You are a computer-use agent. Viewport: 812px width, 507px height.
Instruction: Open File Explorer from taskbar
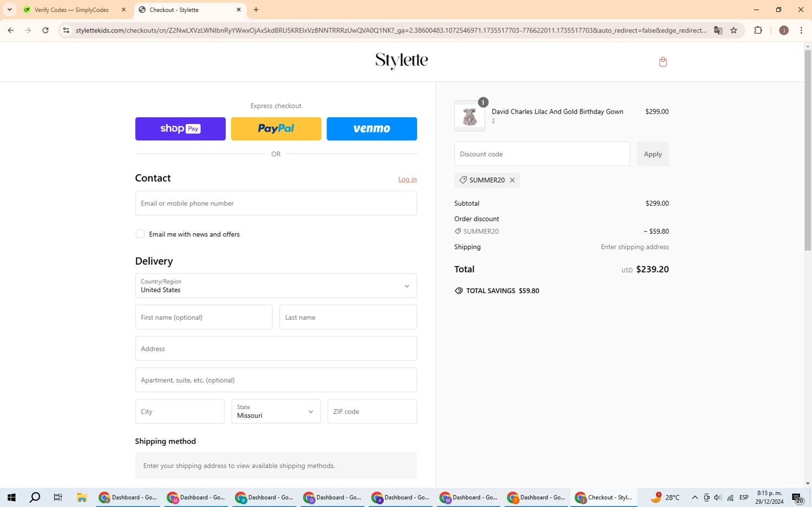point(82,497)
